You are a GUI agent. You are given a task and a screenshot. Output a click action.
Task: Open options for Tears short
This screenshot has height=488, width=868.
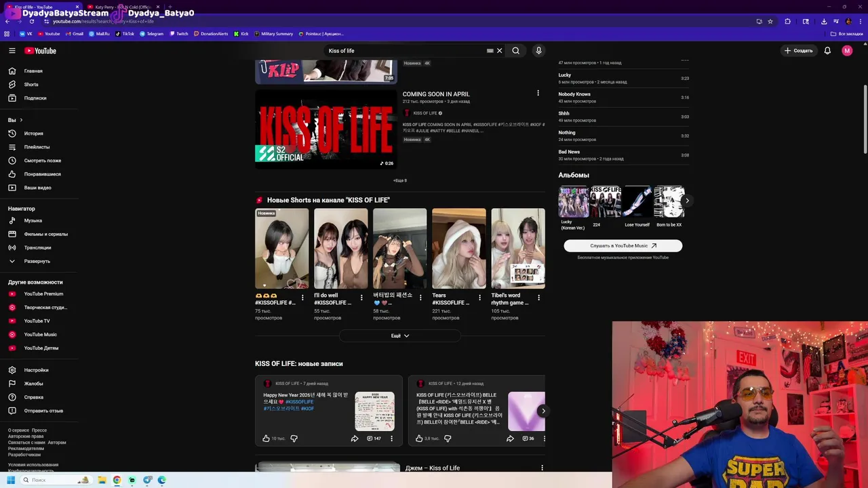(480, 298)
